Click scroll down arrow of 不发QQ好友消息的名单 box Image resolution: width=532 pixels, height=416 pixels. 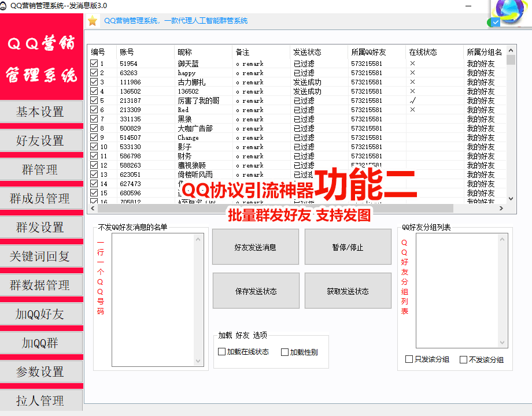(198, 361)
